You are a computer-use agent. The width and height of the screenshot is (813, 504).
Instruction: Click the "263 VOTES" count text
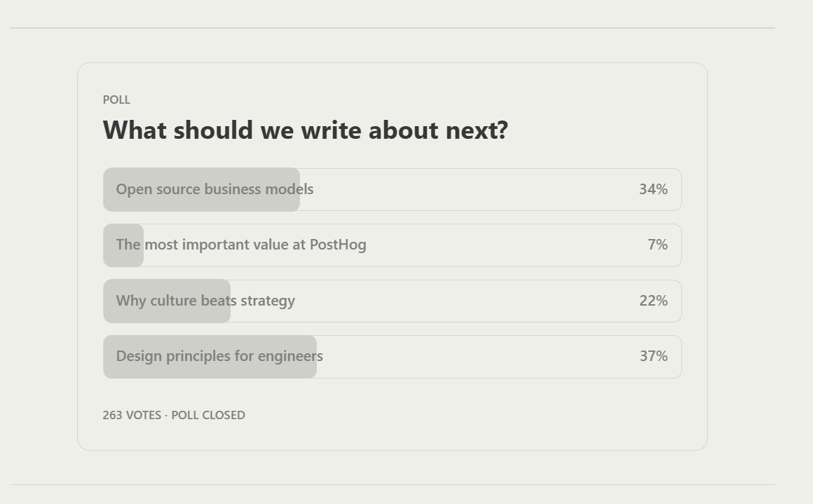[130, 415]
